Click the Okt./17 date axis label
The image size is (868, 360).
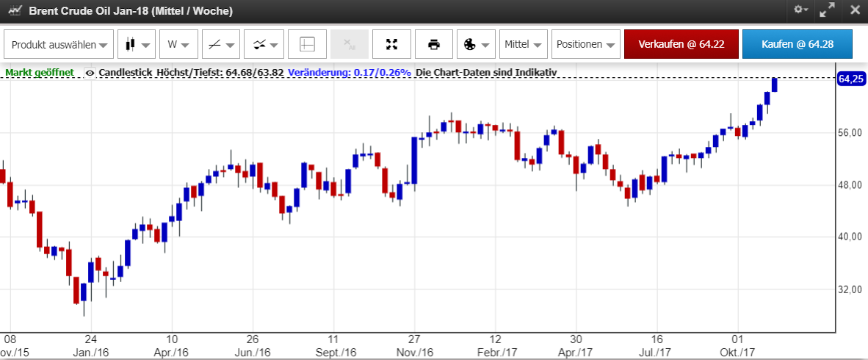[738, 352]
